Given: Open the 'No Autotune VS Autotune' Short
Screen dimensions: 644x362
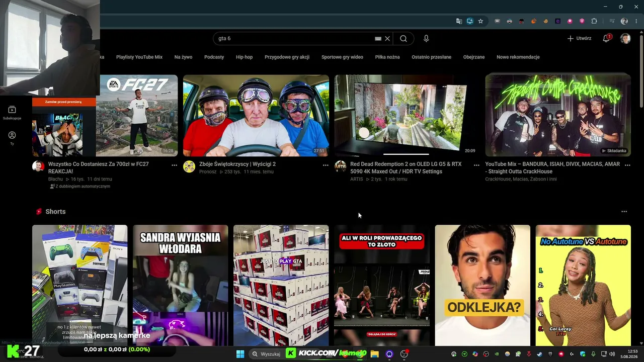Looking at the screenshot, I should 583,285.
